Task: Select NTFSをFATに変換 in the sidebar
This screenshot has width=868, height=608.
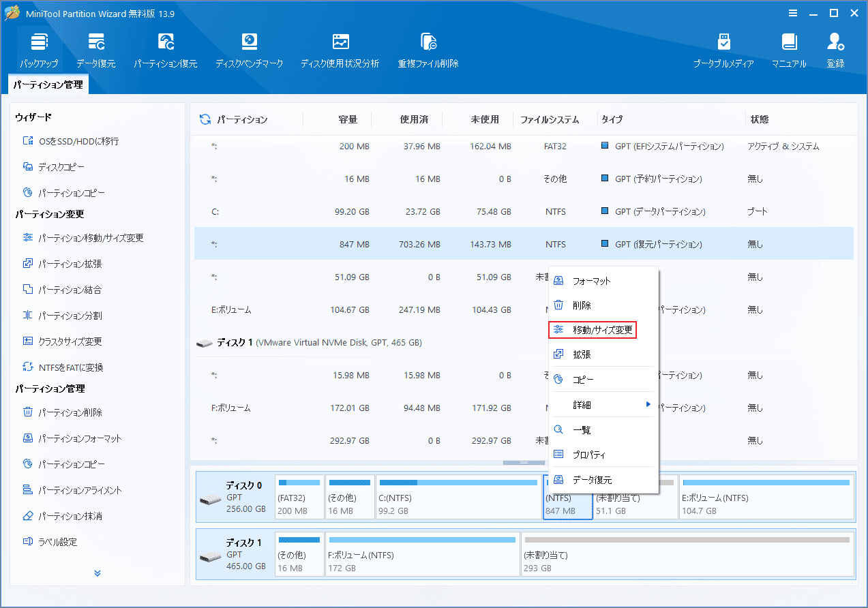Action: (63, 367)
